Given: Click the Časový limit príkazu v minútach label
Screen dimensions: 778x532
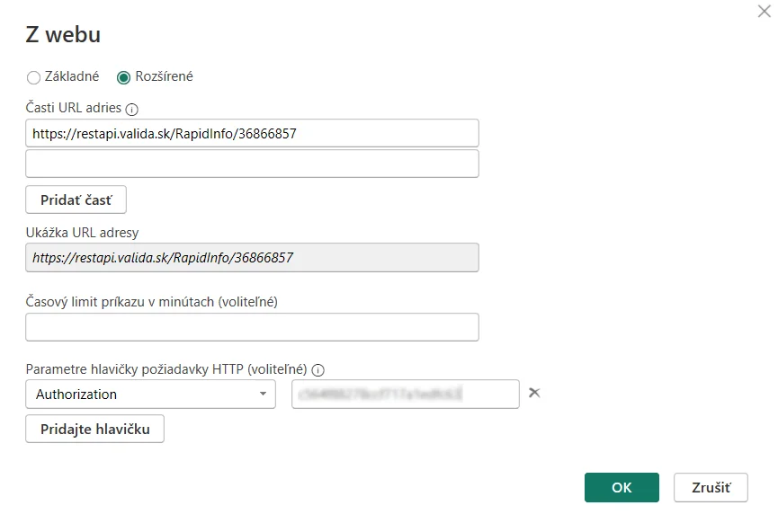Looking at the screenshot, I should [152, 302].
